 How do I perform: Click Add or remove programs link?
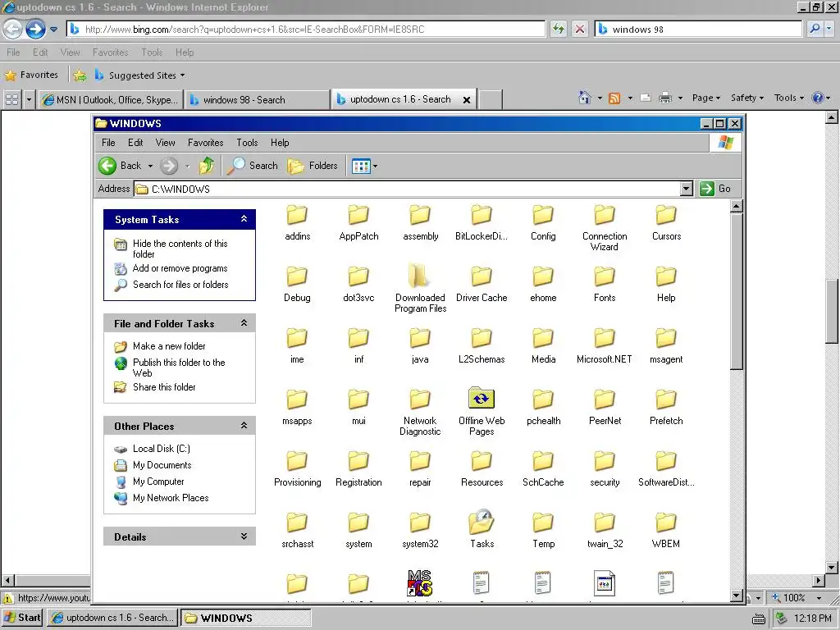180,268
